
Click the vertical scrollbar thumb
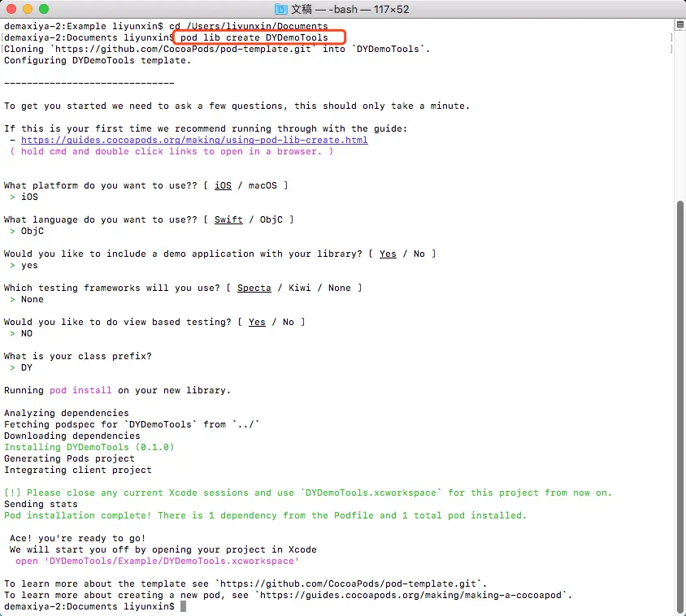(x=679, y=406)
